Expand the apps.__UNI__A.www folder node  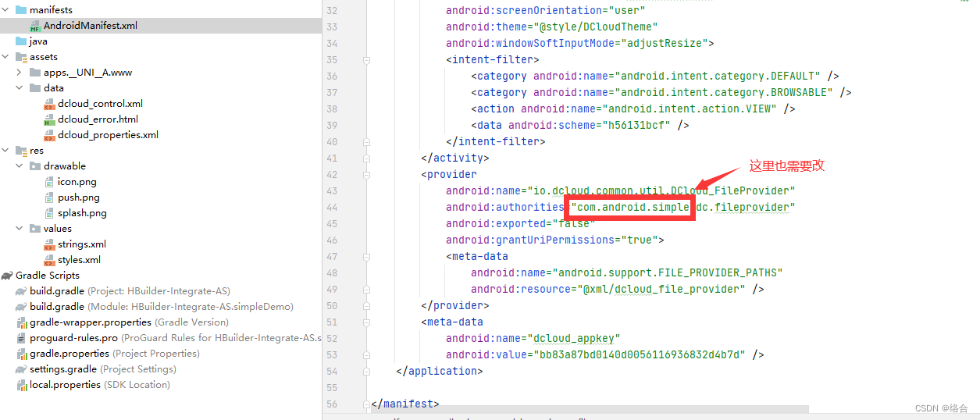coord(20,73)
